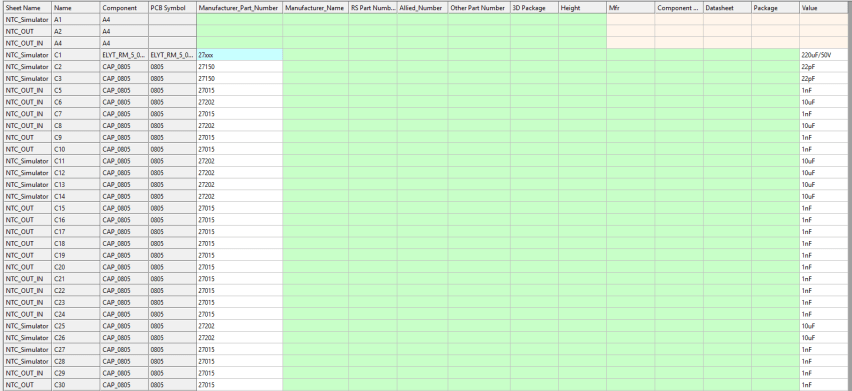
Task: Select the C15 name cell
Action: click(x=76, y=208)
